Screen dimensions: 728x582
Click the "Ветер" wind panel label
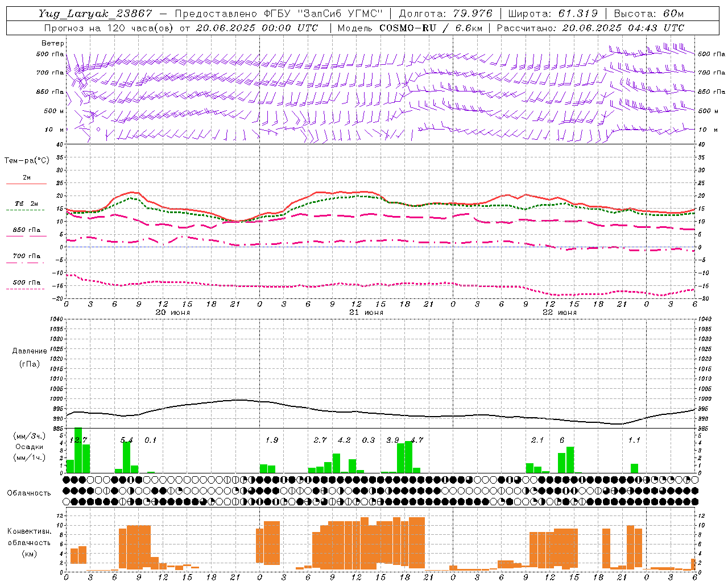tap(53, 43)
